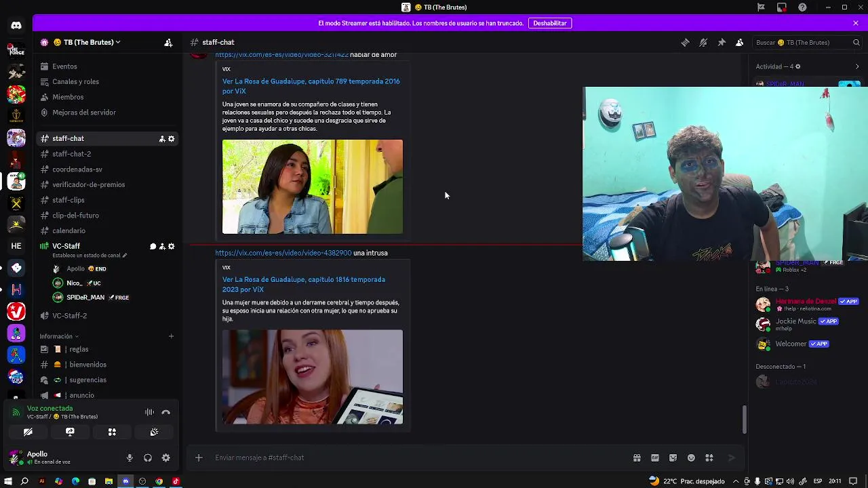Click the search magnifier icon
Image resolution: width=868 pixels, height=488 pixels.
pos(856,42)
